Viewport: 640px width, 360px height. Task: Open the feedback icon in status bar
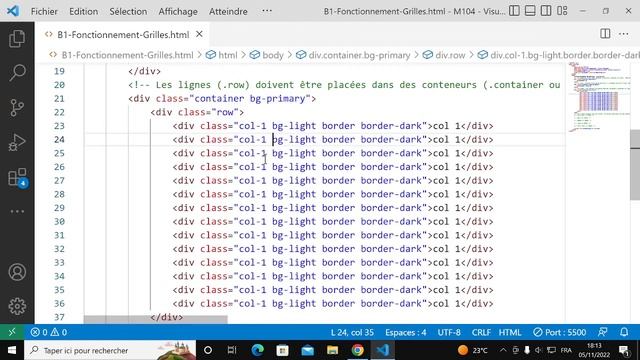603,332
